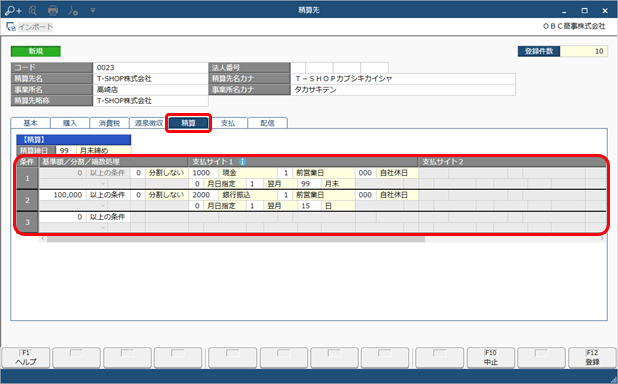This screenshot has height=384, width=618.
Task: Click the OBC商事株式会社 company name
Action: click(x=574, y=26)
